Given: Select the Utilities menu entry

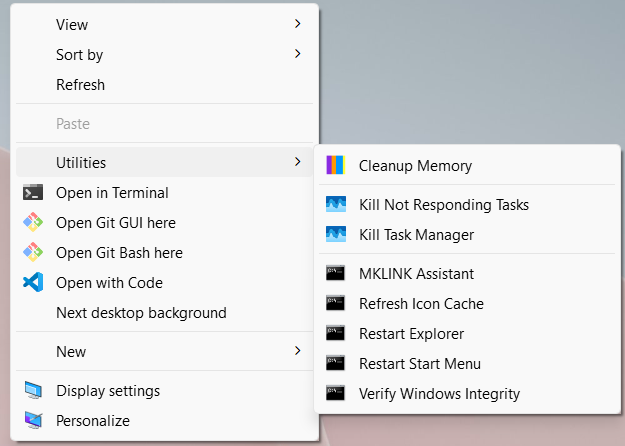Looking at the screenshot, I should [x=164, y=162].
